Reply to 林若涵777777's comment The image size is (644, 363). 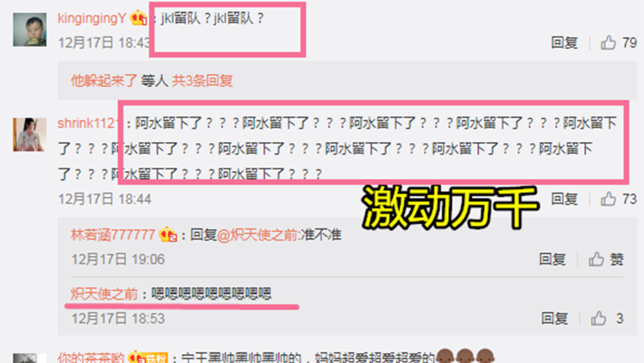tap(553, 259)
